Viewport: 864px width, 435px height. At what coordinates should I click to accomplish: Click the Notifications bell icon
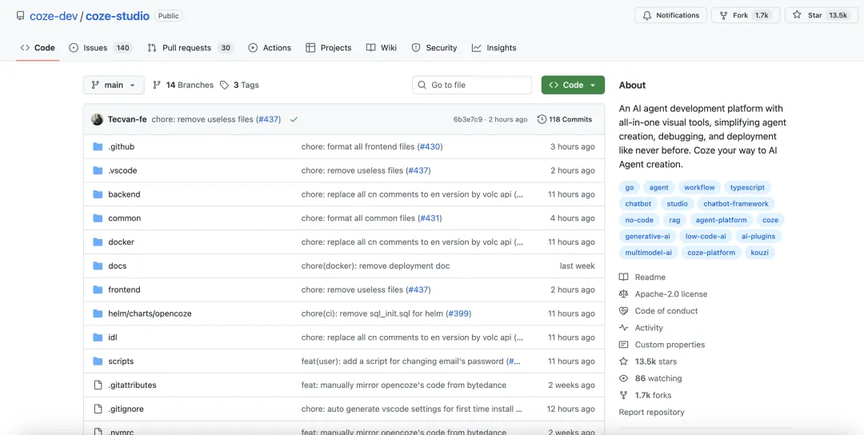647,15
